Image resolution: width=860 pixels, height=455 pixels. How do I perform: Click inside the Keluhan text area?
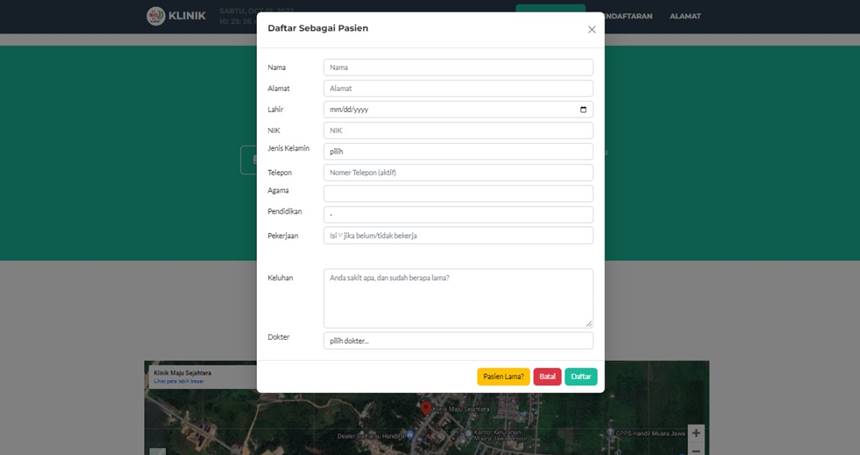pos(458,297)
